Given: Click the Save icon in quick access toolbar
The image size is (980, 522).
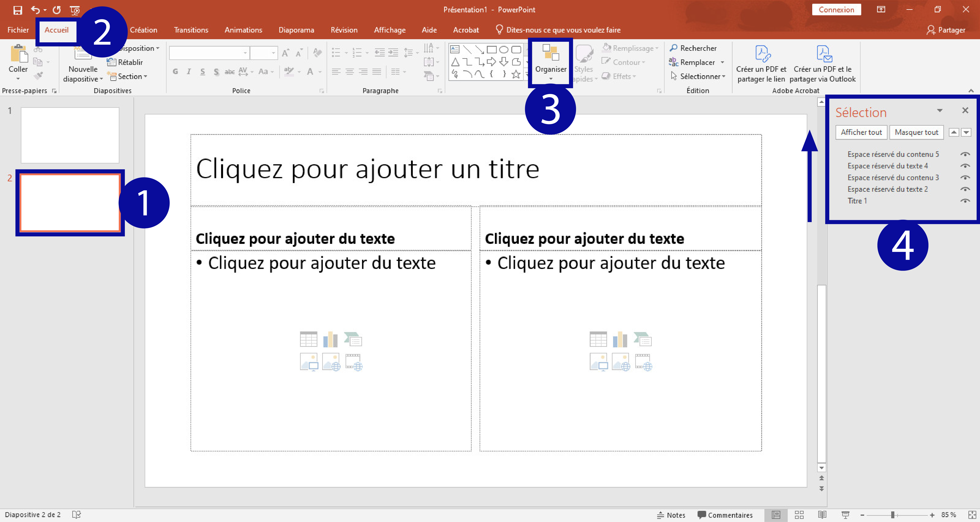Looking at the screenshot, I should click(x=17, y=10).
